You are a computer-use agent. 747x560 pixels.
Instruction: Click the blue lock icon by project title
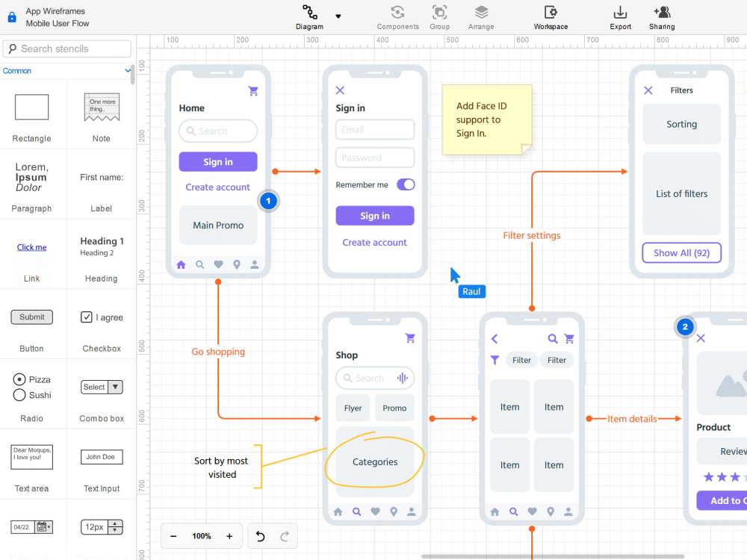12,17
